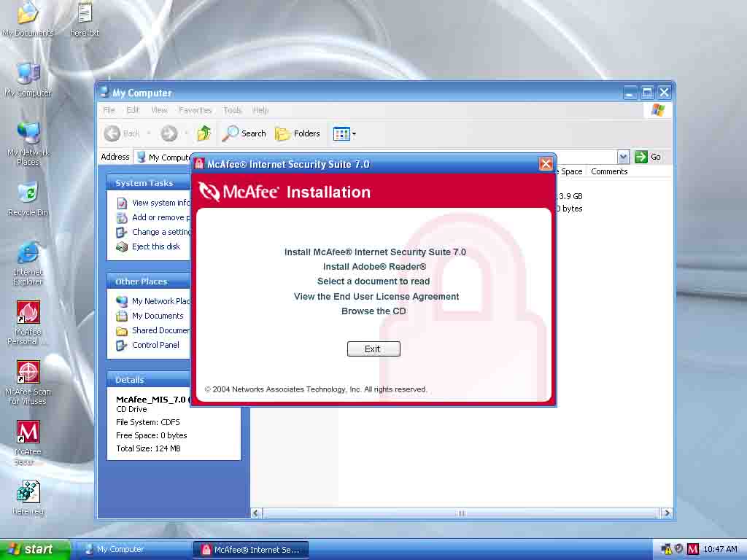Collapse the System Tasks panel header
The height and width of the screenshot is (560, 747).
pos(149,183)
